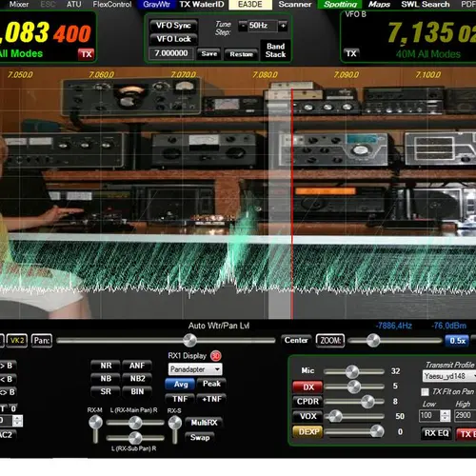Image resolution: width=476 pixels, height=476 pixels.
Task: Toggle the red TX button on VFO A
Action: coord(87,54)
